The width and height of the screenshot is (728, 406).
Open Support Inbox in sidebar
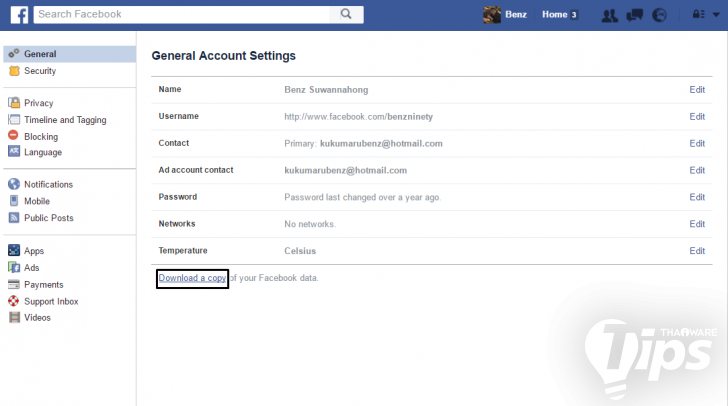pos(51,301)
